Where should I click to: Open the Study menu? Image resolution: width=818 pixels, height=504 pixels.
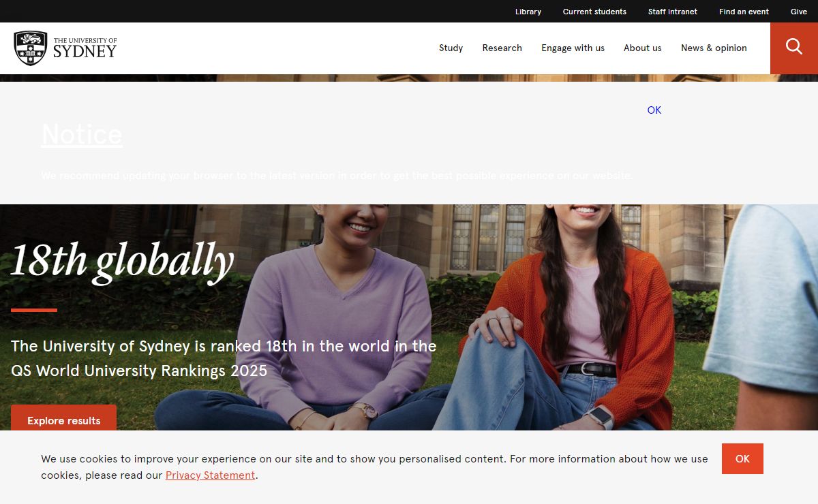pyautogui.click(x=451, y=48)
